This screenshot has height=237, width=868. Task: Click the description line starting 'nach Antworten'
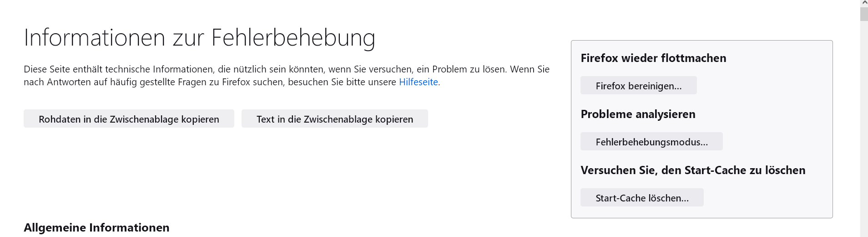pos(209,82)
